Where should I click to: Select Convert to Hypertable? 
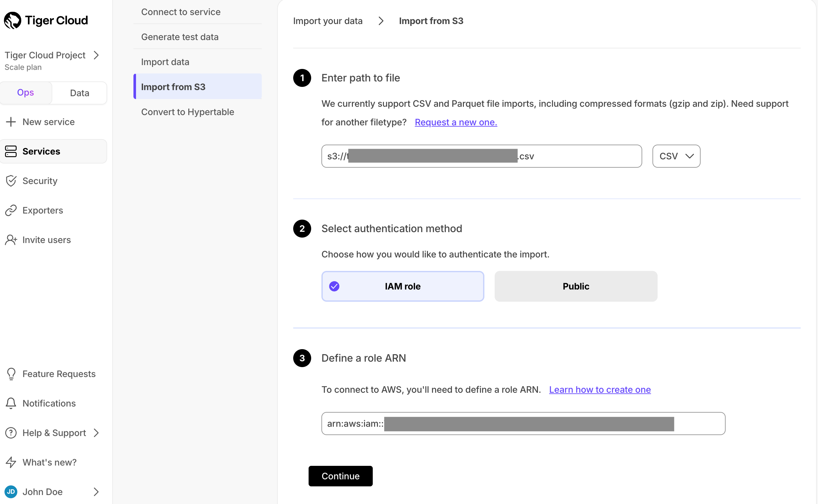point(188,112)
